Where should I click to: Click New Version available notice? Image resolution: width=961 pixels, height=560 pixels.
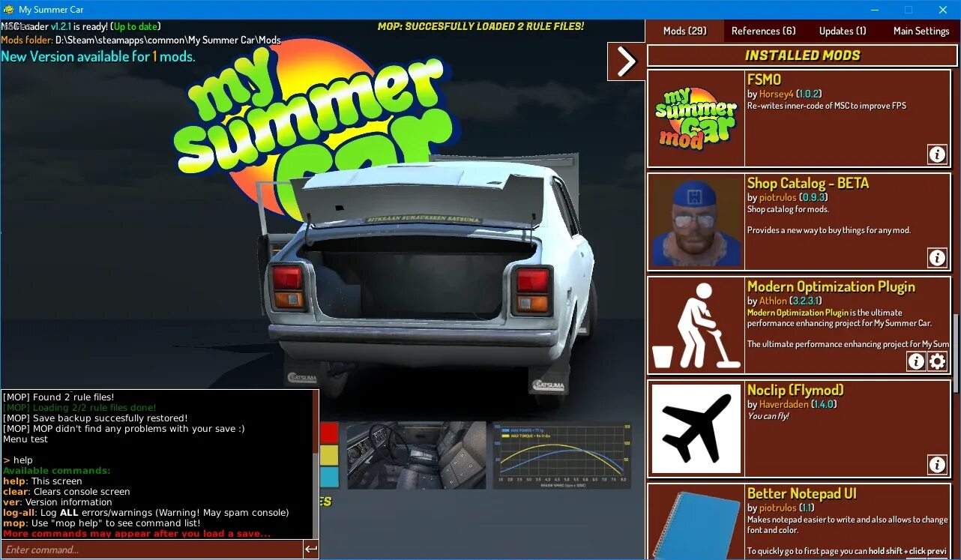pyautogui.click(x=98, y=56)
